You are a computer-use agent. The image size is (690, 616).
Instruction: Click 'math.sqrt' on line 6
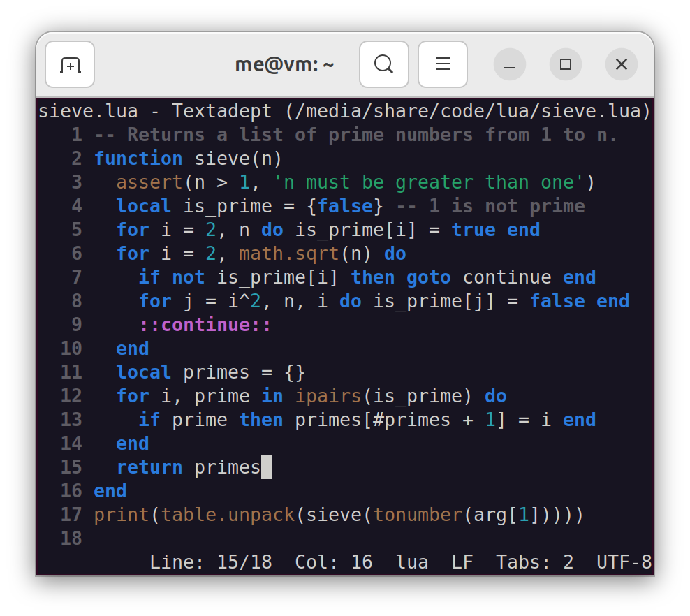[288, 254]
